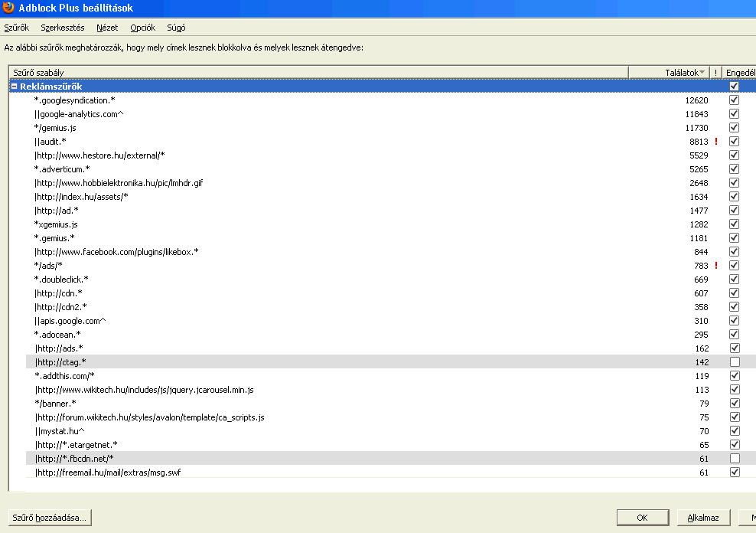Enable the |http://*.fbcdn.net/* filter checkbox
This screenshot has height=533, width=756.
click(x=735, y=458)
